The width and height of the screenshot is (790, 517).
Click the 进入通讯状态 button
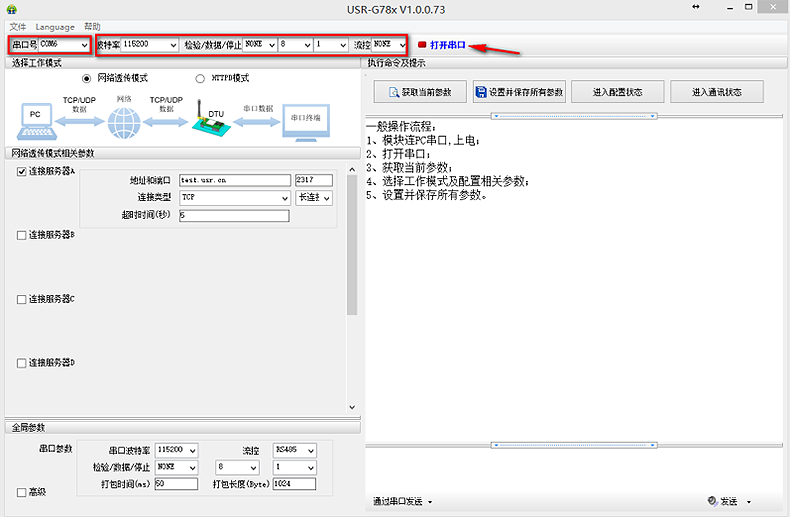pyautogui.click(x=716, y=92)
